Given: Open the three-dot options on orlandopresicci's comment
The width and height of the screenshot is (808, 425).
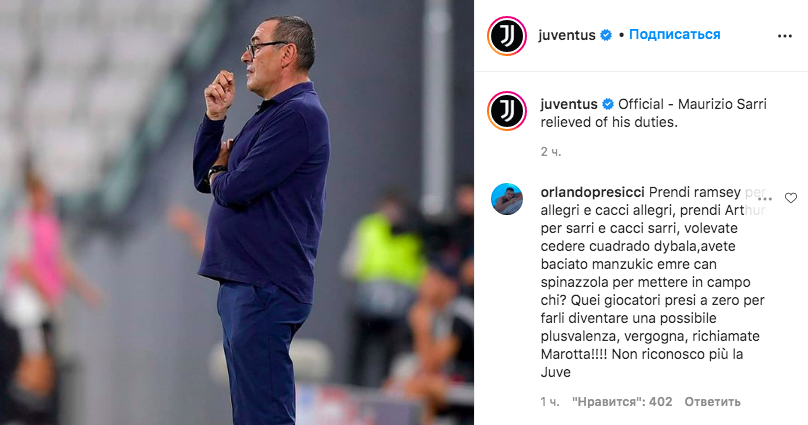Looking at the screenshot, I should coord(765,199).
